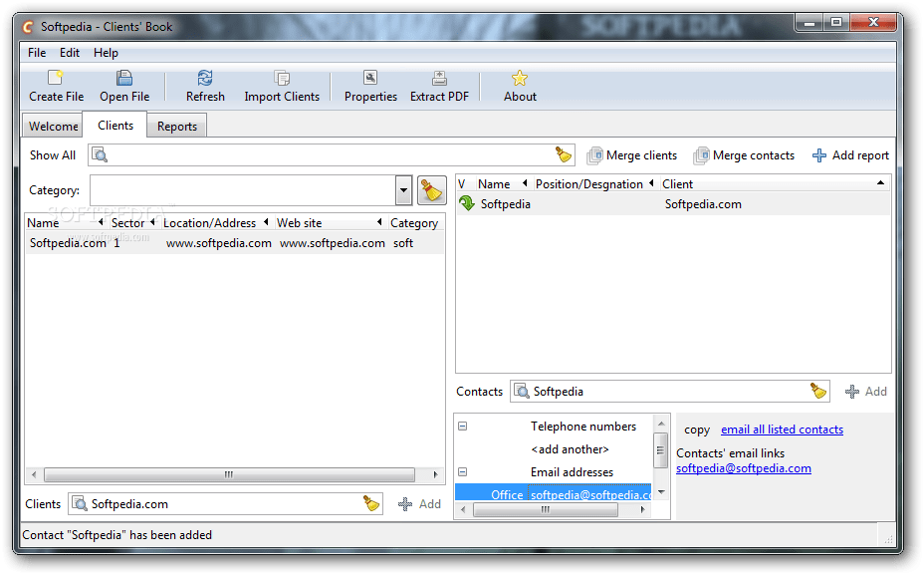
Task: Click the magnifier icon in Clients field
Action: click(79, 503)
